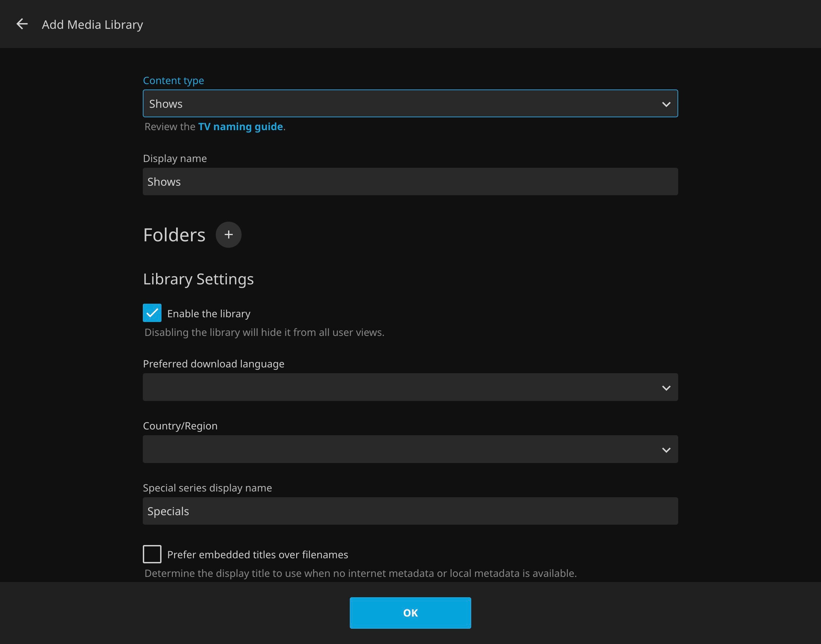Viewport: 821px width, 644px height.
Task: Click the Add Media Library title
Action: [92, 24]
